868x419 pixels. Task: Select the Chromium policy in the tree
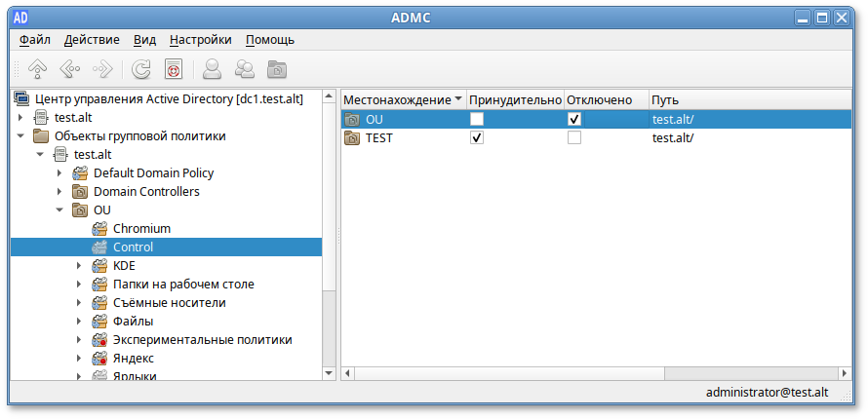point(141,228)
